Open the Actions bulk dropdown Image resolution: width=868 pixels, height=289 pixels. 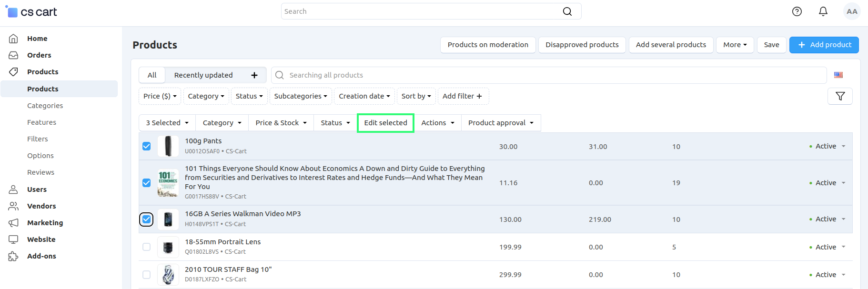[438, 123]
